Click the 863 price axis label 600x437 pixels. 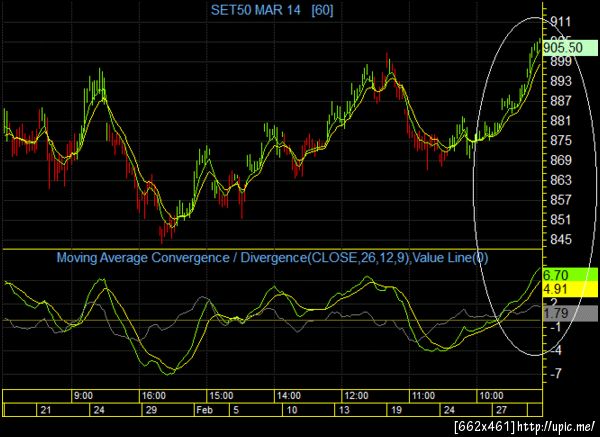(561, 180)
